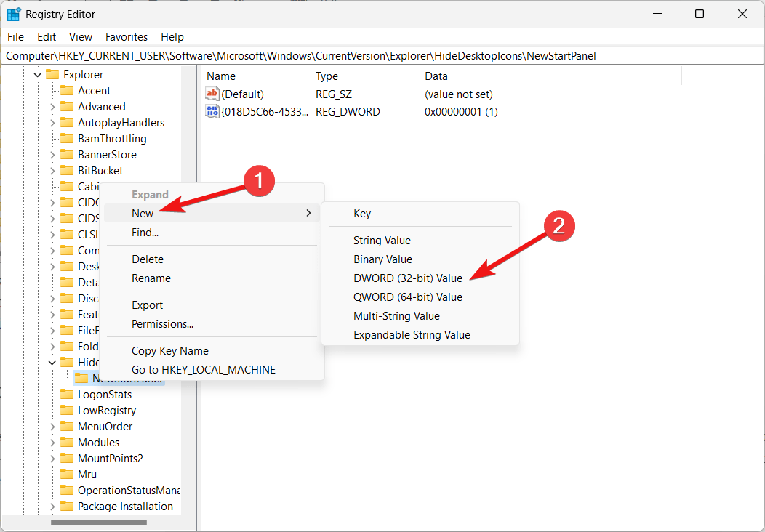Choose DWORD (32-bit) Value from submenu
This screenshot has width=765, height=532.
point(407,278)
